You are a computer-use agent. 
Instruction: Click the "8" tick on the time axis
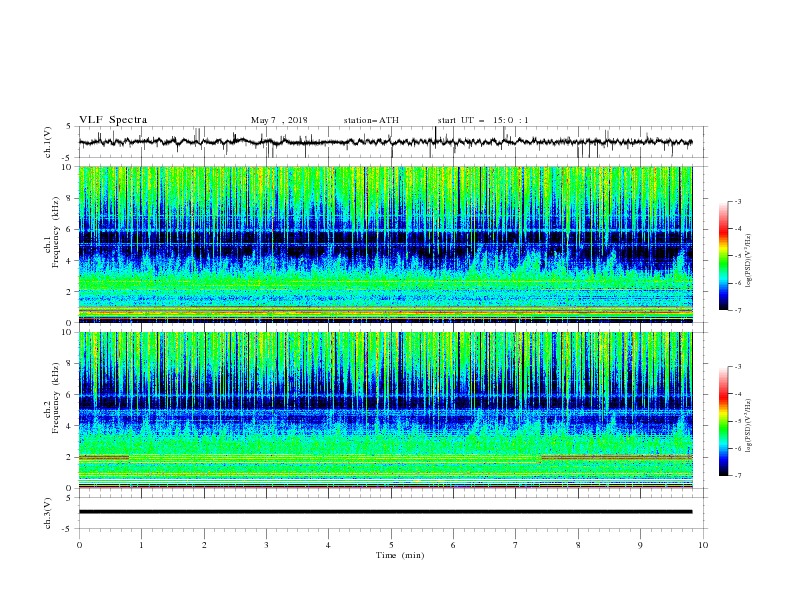coord(578,545)
